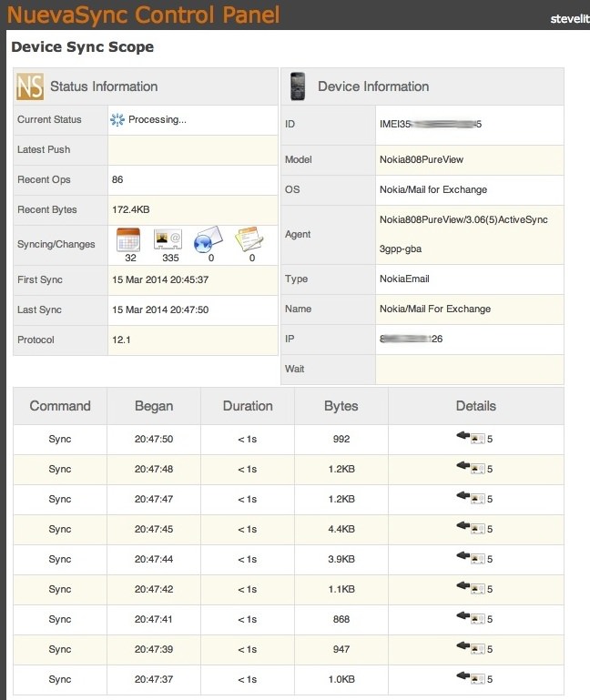This screenshot has width=590, height=700.
Task: Click details contact icon in 20:47:42 row
Action: click(477, 589)
